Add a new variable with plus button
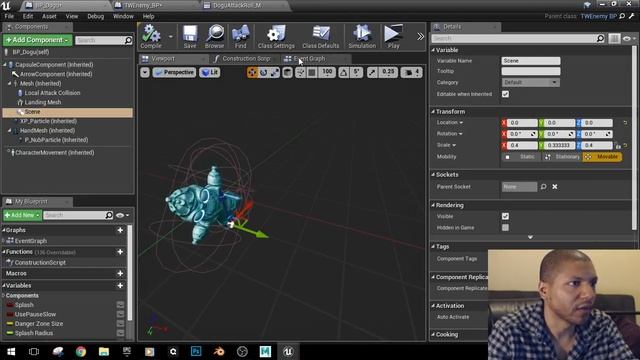The image size is (640, 360). click(120, 286)
